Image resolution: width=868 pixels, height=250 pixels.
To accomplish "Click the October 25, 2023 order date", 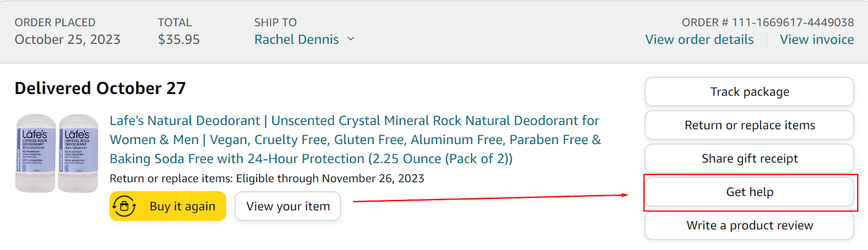I will pos(67,40).
